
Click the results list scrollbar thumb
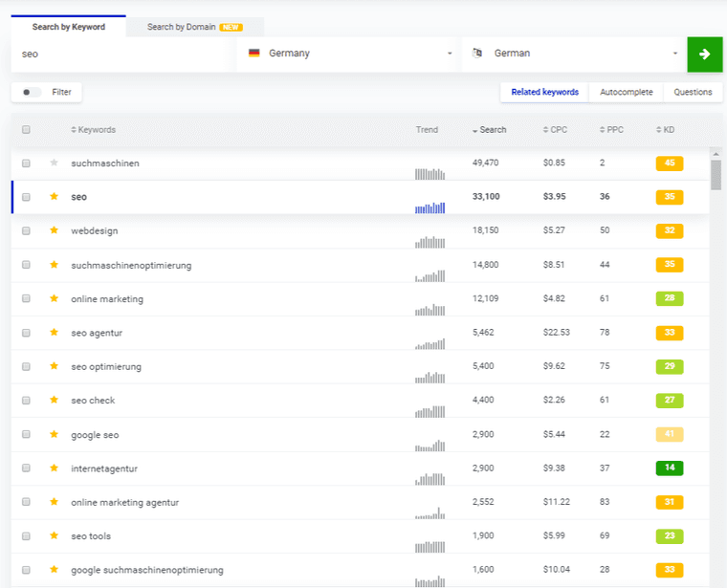[x=716, y=175]
